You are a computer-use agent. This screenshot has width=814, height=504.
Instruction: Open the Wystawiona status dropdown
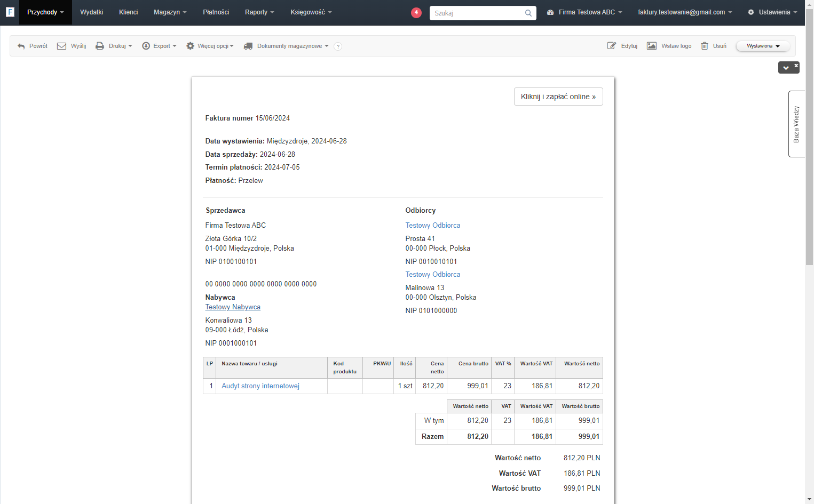763,46
